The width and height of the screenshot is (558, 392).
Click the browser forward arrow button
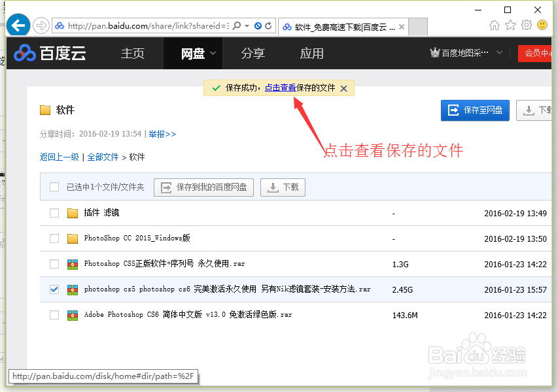click(x=41, y=26)
